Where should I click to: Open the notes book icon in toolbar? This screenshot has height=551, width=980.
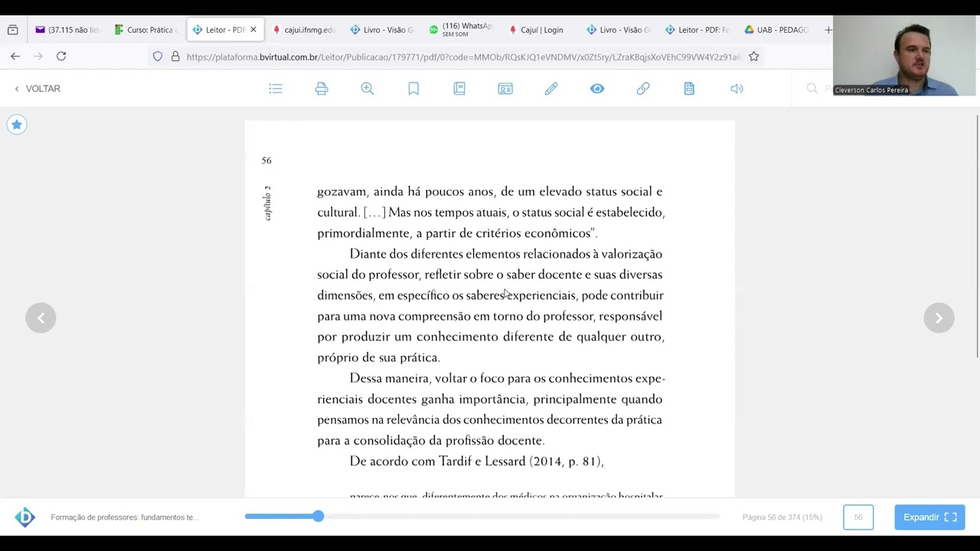tap(459, 89)
